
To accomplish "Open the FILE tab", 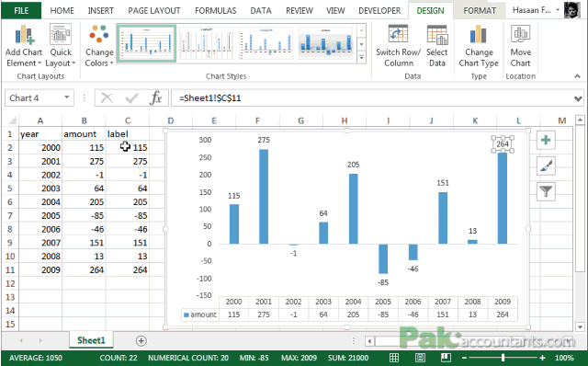I will 21,10.
